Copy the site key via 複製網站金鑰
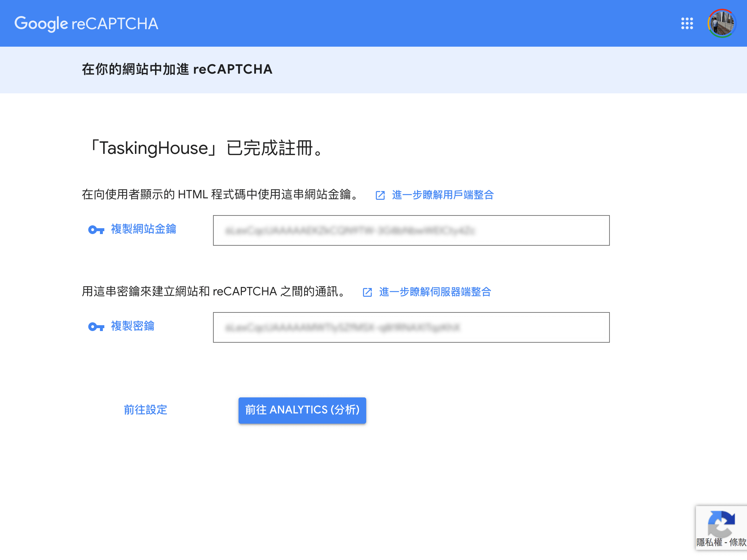This screenshot has width=747, height=560. point(143,229)
